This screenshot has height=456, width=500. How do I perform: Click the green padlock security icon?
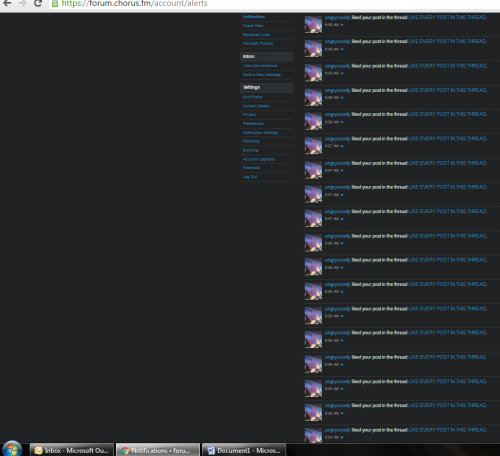[x=55, y=4]
